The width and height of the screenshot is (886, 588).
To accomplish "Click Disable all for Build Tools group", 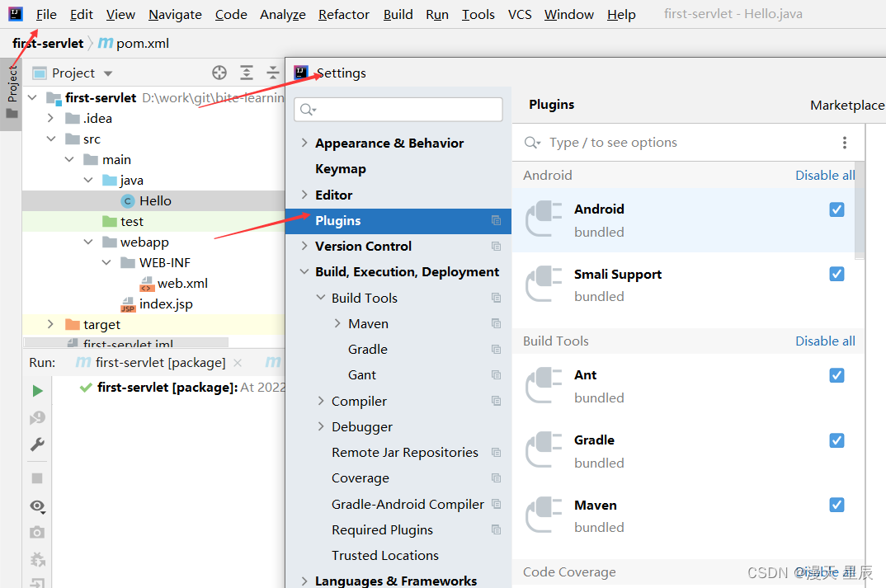I will [825, 341].
